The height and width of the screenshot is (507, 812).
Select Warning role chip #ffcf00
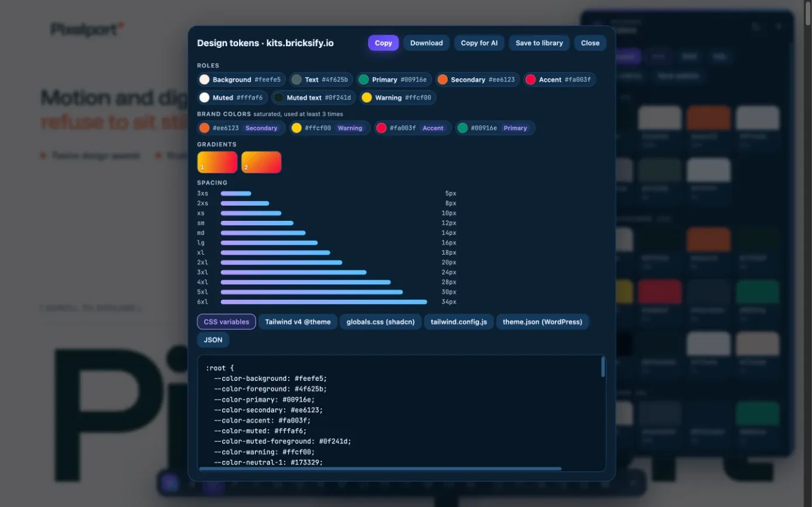[398, 98]
